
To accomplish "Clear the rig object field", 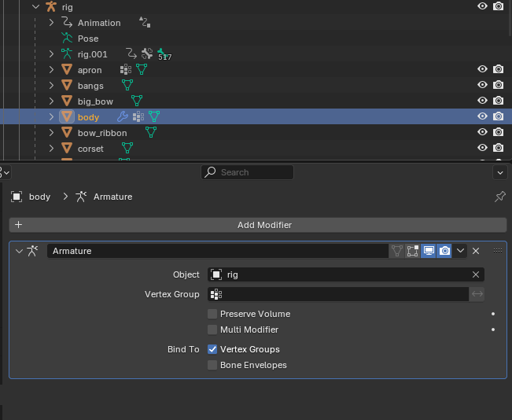I will click(x=476, y=274).
